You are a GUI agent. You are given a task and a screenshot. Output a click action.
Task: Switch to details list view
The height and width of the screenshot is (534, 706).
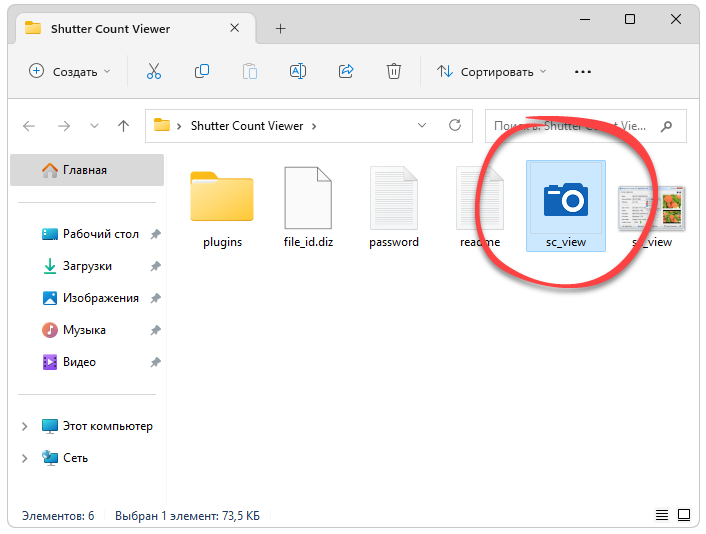662,515
